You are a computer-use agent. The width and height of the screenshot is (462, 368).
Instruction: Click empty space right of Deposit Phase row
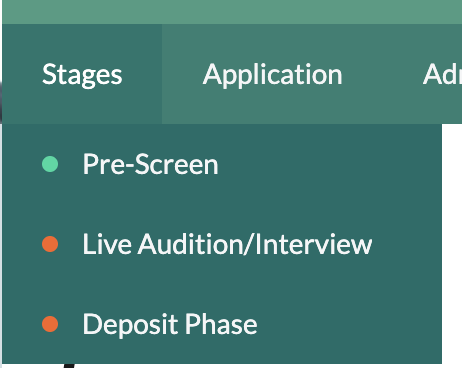point(349,324)
